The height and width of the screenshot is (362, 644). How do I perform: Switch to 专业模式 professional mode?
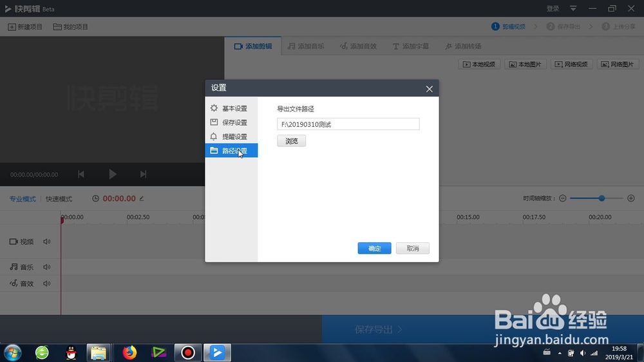[23, 199]
